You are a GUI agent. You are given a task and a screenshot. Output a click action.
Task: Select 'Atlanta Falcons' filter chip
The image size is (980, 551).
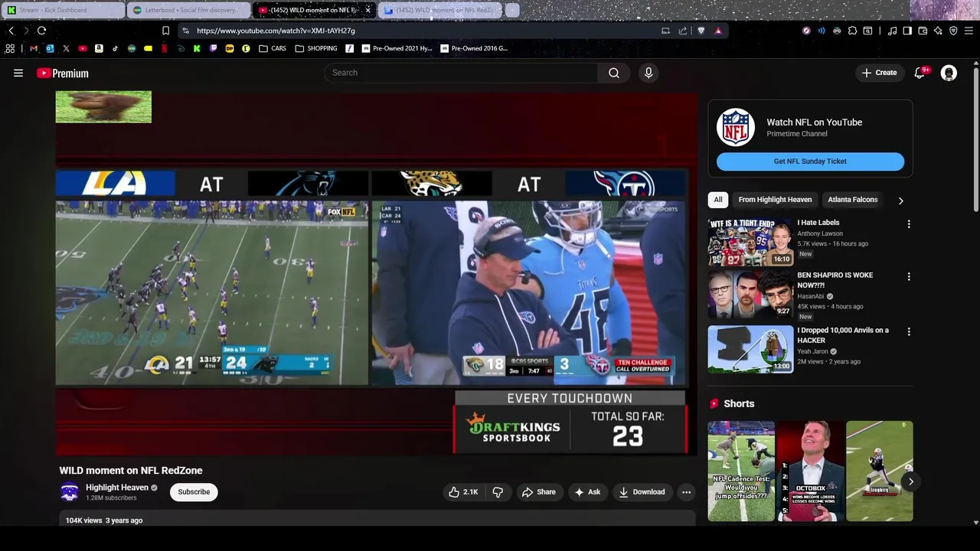(x=852, y=200)
